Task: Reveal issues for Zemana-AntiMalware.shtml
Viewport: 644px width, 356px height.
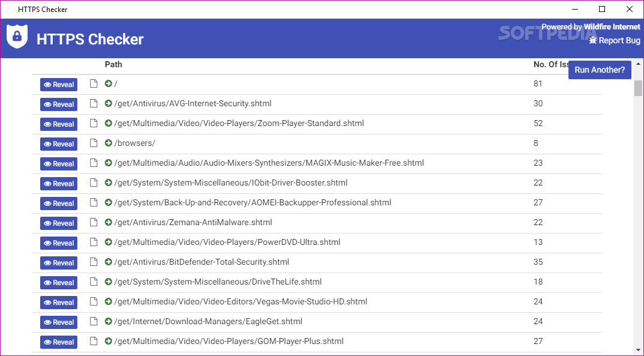Action: click(x=59, y=223)
